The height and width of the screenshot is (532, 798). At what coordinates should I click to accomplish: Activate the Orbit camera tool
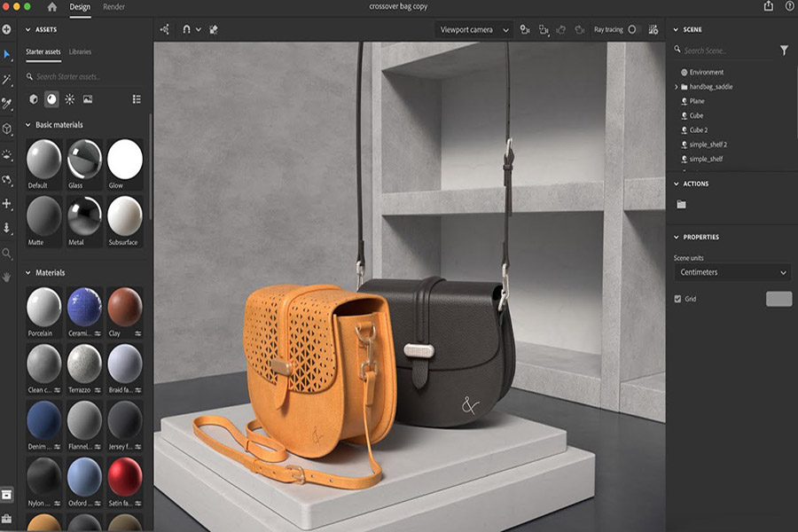tap(6, 179)
